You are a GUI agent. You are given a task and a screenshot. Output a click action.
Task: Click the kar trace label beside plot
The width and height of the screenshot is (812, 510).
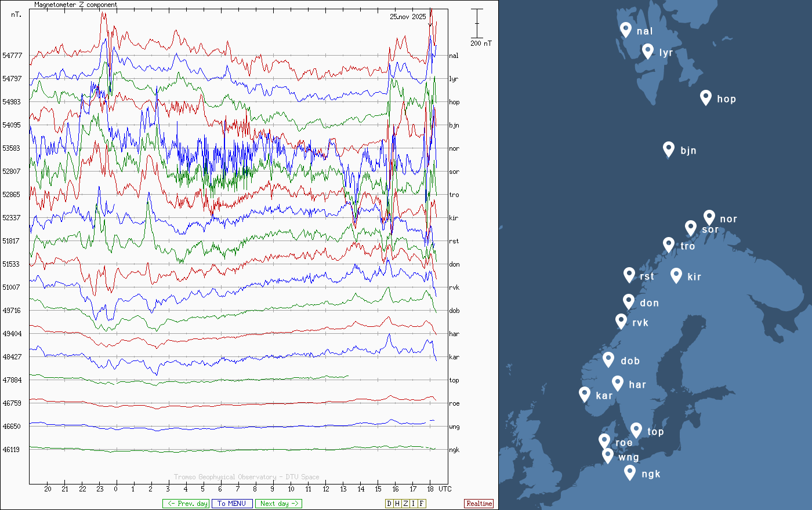pos(454,357)
